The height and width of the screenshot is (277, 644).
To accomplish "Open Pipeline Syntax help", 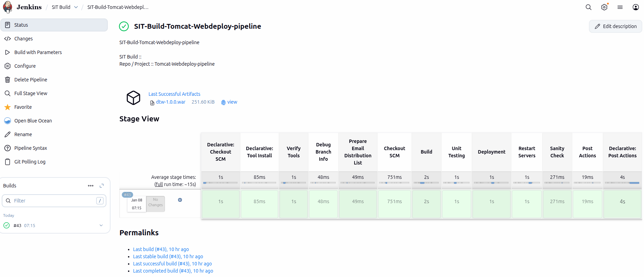I will [x=31, y=148].
